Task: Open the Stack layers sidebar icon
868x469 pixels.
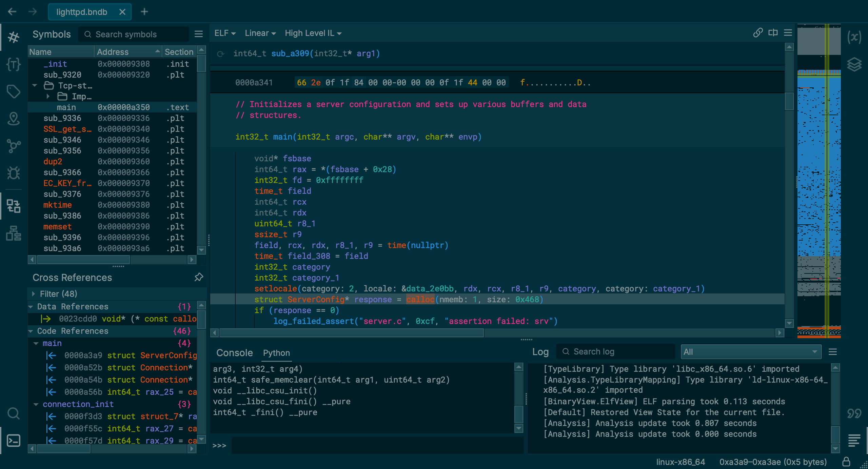Action: (854, 64)
